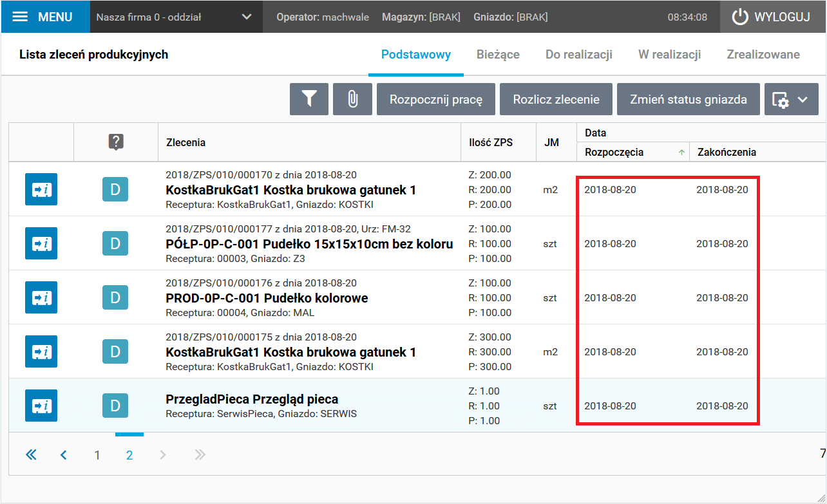The width and height of the screenshot is (827, 504).
Task: Open the Do realizacji tab
Action: (x=579, y=55)
